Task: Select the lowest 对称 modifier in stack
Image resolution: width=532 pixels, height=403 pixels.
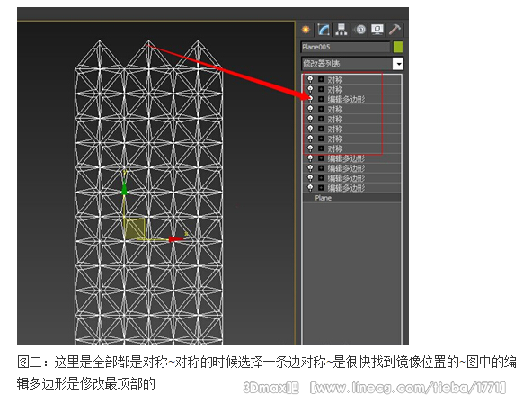Action: tap(335, 148)
